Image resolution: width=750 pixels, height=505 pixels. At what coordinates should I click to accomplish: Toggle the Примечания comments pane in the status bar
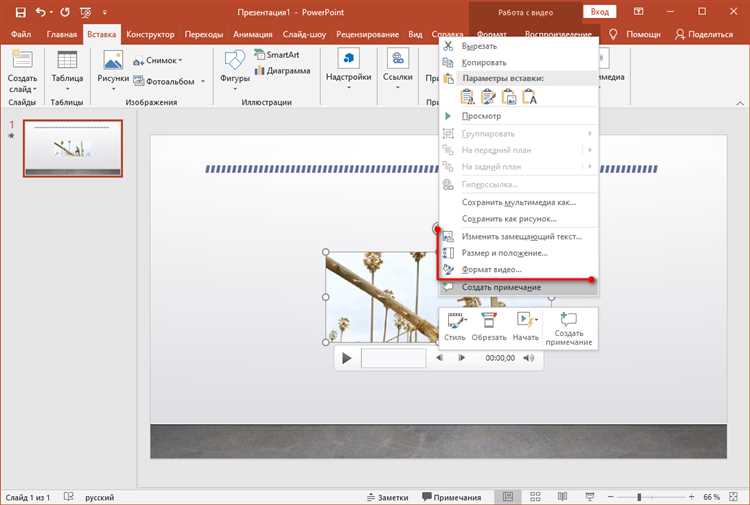click(451, 497)
